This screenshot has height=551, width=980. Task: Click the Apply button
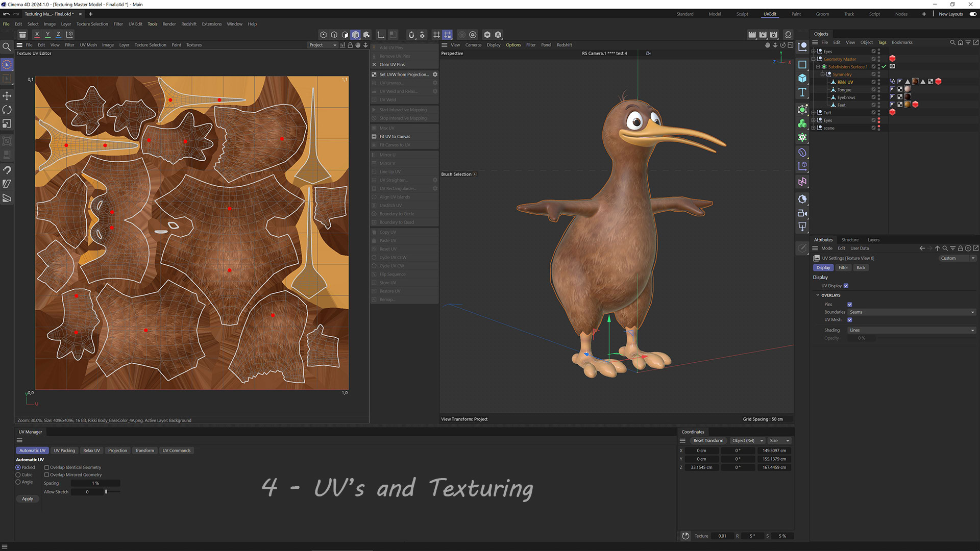(x=28, y=499)
